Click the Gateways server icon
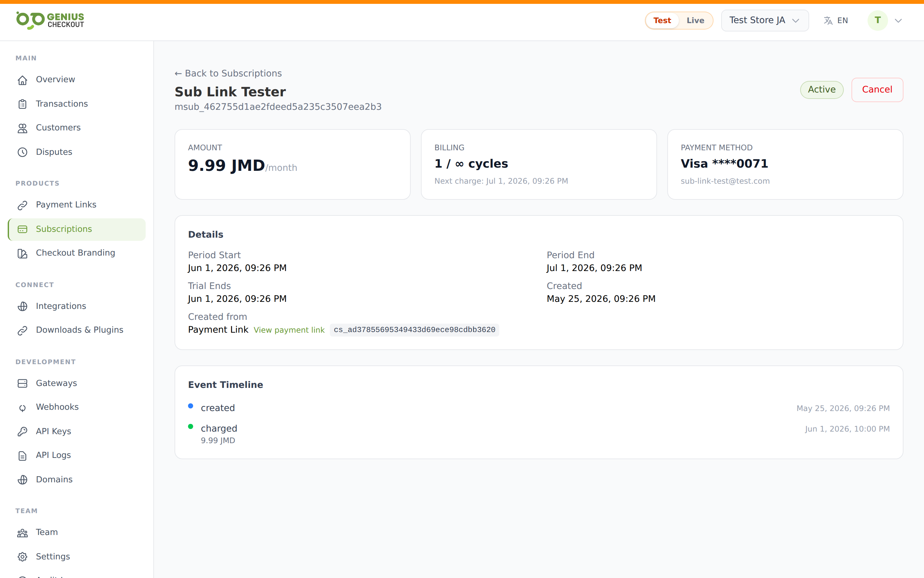Viewport: 924px width, 578px height. 22,383
